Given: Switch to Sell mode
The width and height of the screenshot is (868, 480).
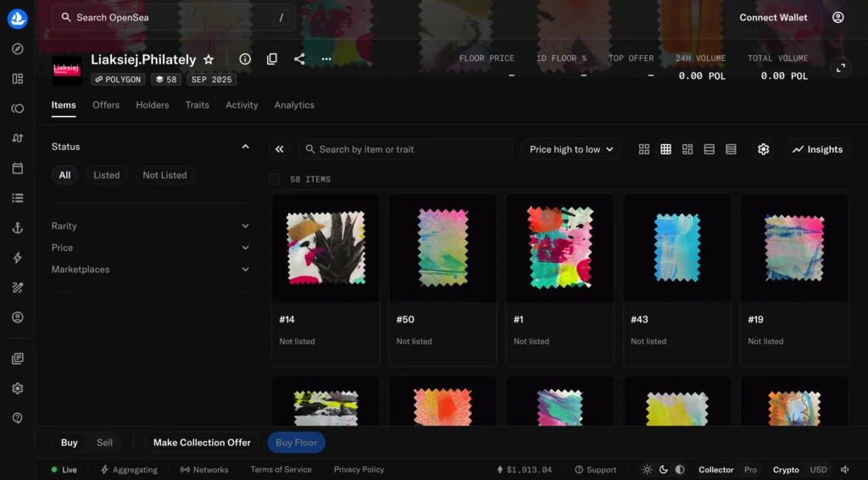Looking at the screenshot, I should coord(104,443).
